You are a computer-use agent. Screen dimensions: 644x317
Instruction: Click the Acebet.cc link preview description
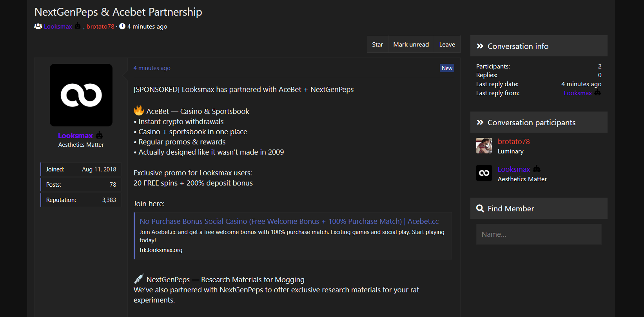292,236
